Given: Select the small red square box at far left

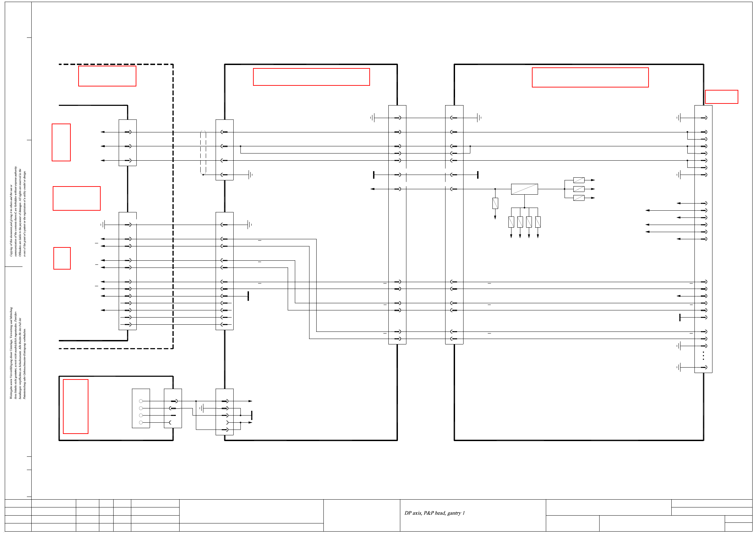Looking at the screenshot, I should coord(62,258).
